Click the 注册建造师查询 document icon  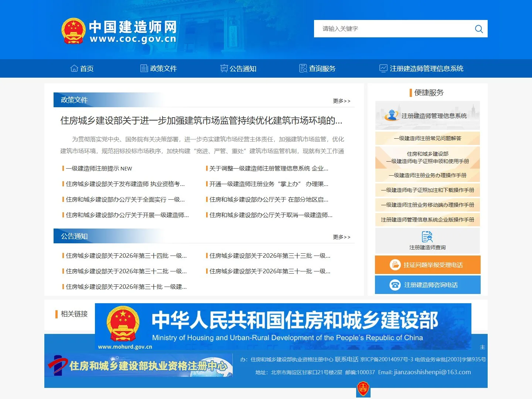point(427,237)
